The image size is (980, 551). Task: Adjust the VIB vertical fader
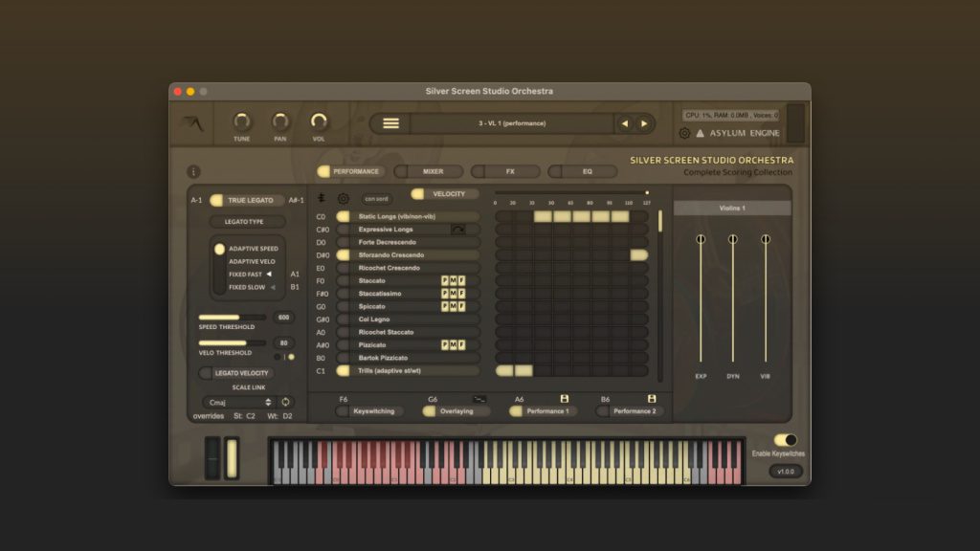(x=766, y=299)
